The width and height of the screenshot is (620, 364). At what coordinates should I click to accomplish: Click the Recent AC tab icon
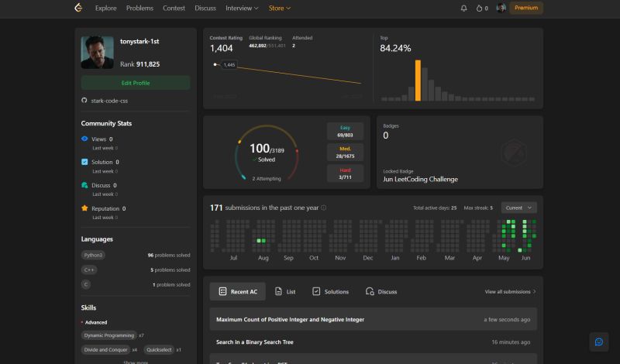click(x=222, y=291)
